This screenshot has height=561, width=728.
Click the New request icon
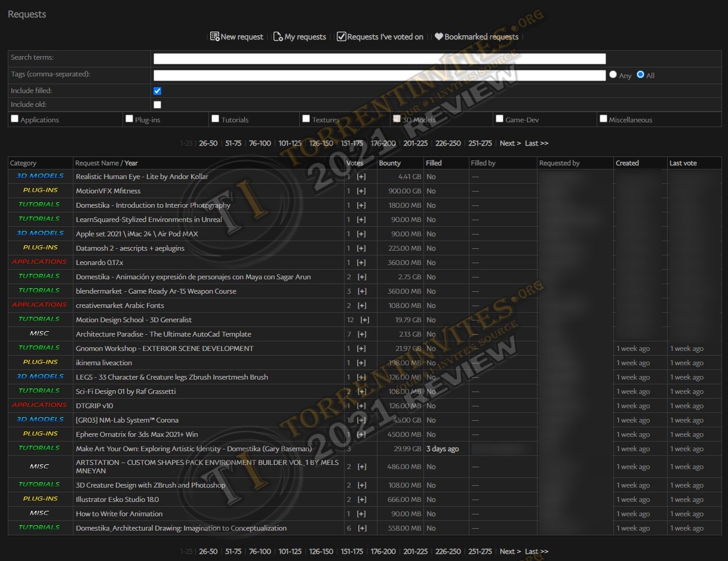pos(214,37)
